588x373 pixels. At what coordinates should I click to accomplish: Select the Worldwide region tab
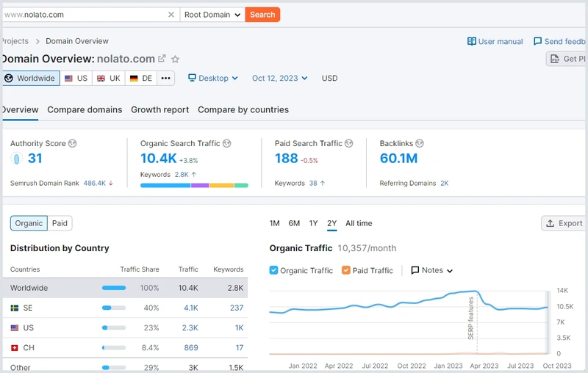tap(31, 79)
